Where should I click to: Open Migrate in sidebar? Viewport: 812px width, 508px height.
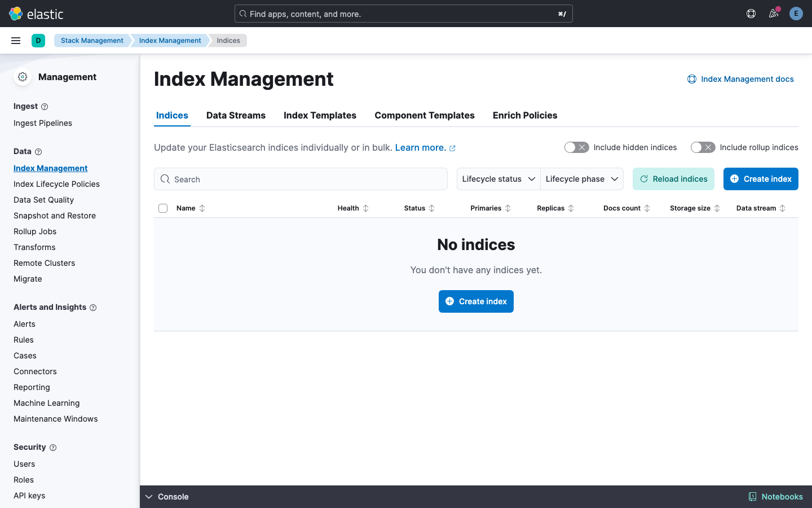tap(28, 279)
